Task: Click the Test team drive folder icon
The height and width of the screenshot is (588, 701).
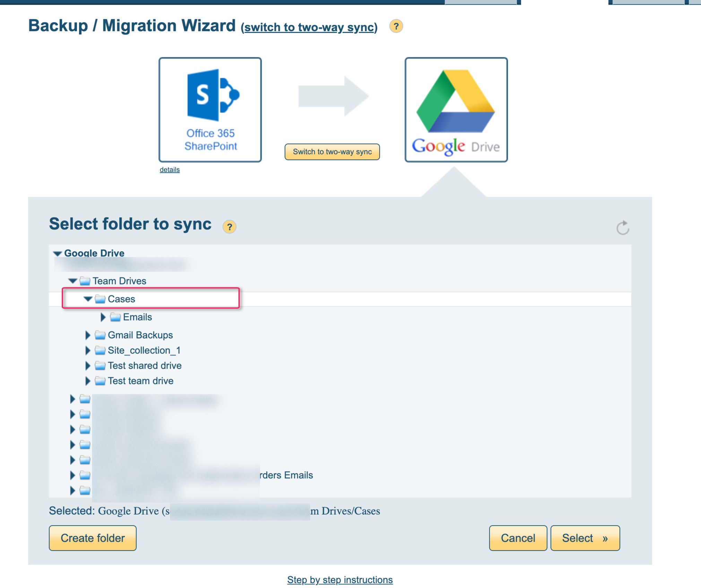Action: [x=100, y=380]
